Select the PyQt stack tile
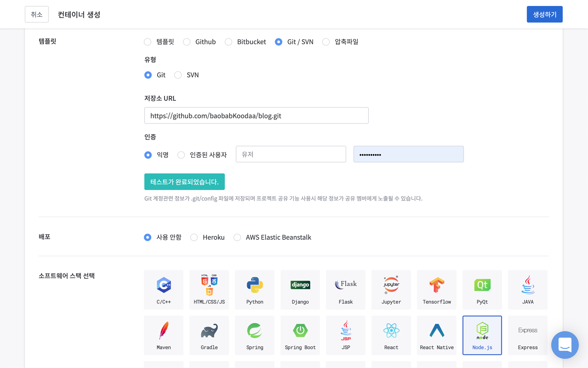588x368 pixels. click(482, 290)
